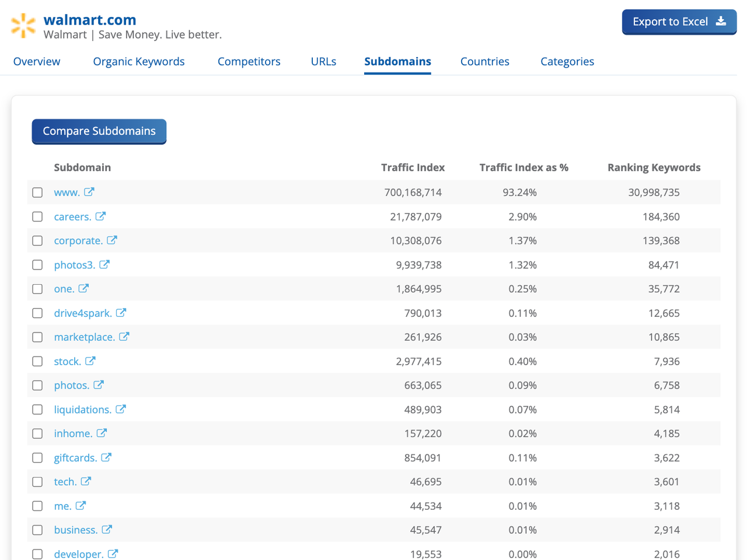Open external link icon next to careers.

pos(100,216)
